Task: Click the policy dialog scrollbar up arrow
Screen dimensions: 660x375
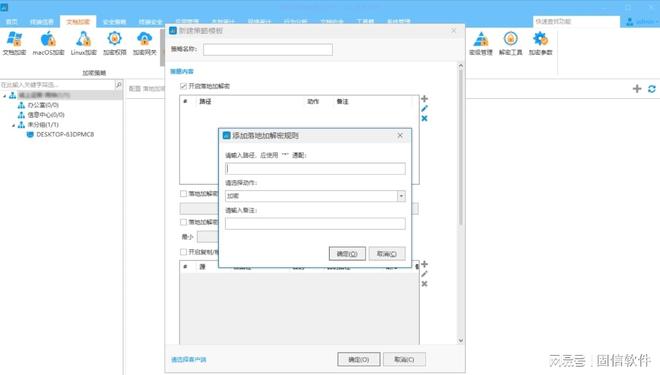Action: click(460, 66)
